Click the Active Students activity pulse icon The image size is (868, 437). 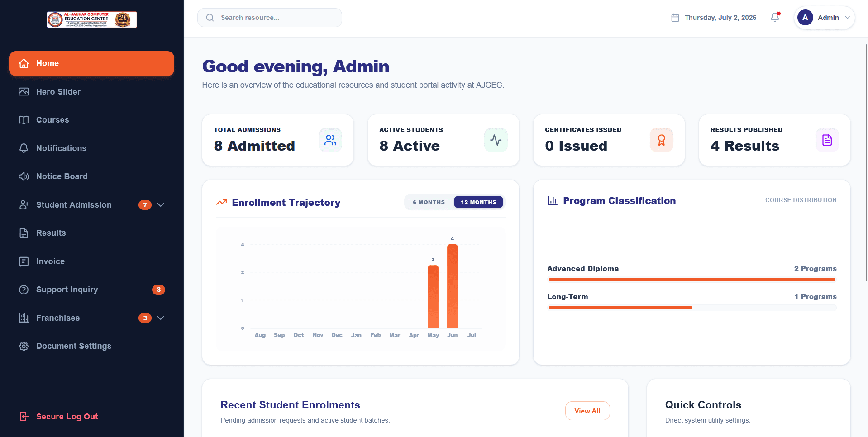[x=496, y=140]
